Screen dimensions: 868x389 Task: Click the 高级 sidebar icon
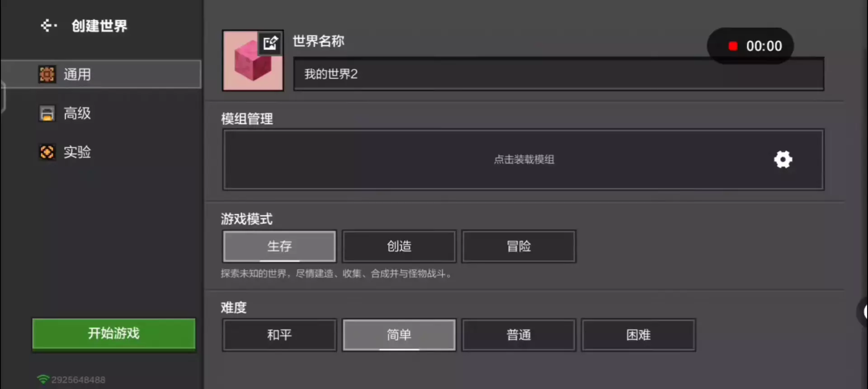pyautogui.click(x=47, y=113)
